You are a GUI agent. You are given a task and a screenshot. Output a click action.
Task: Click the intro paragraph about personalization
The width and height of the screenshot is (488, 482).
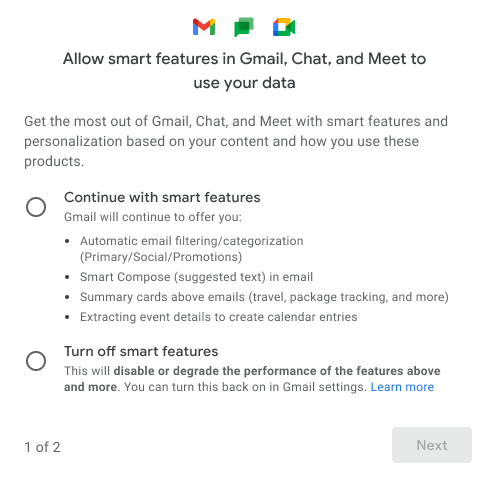click(x=236, y=141)
